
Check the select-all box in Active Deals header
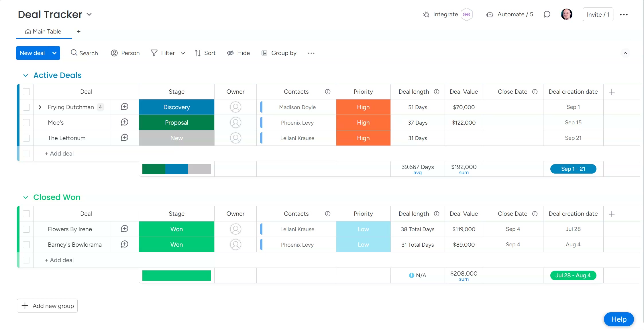26,92
